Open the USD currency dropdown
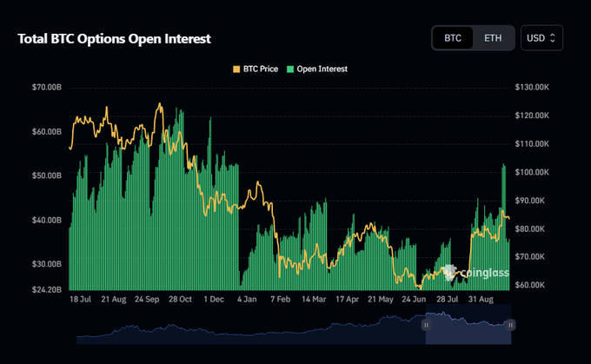591x364 pixels. click(x=541, y=38)
